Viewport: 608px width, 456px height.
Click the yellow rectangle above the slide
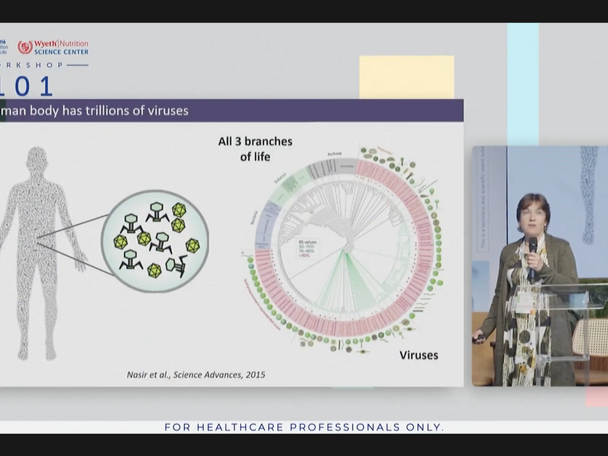click(406, 77)
